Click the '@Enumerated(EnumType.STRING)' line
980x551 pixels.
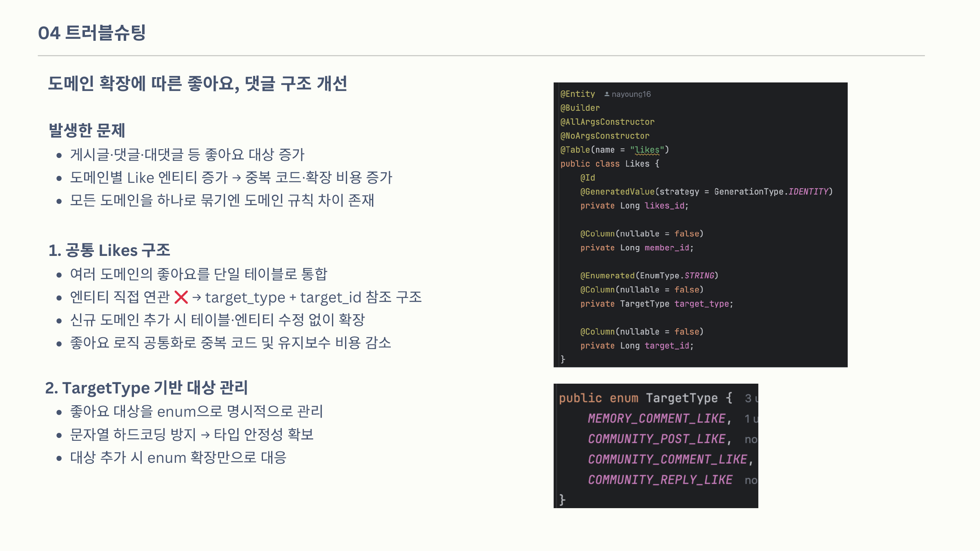[x=649, y=275]
